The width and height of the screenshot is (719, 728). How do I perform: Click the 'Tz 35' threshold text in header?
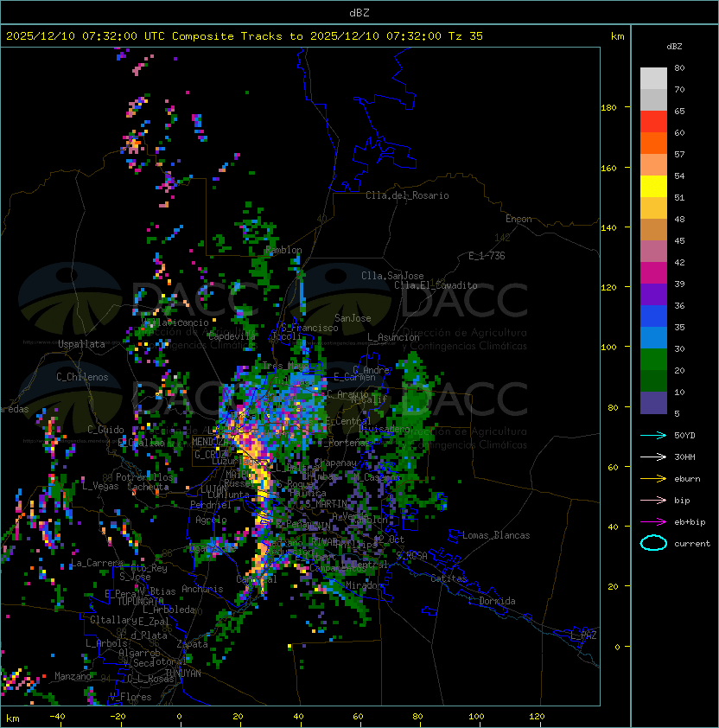click(466, 36)
